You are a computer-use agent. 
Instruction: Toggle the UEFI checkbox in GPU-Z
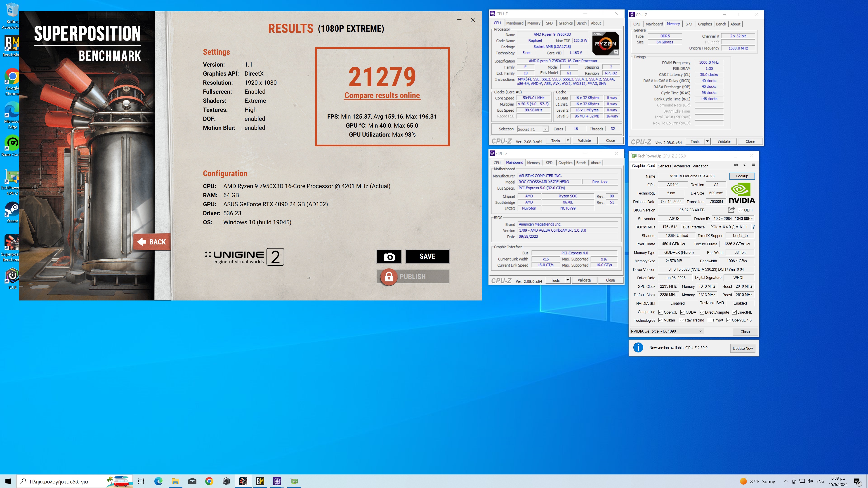click(x=741, y=210)
